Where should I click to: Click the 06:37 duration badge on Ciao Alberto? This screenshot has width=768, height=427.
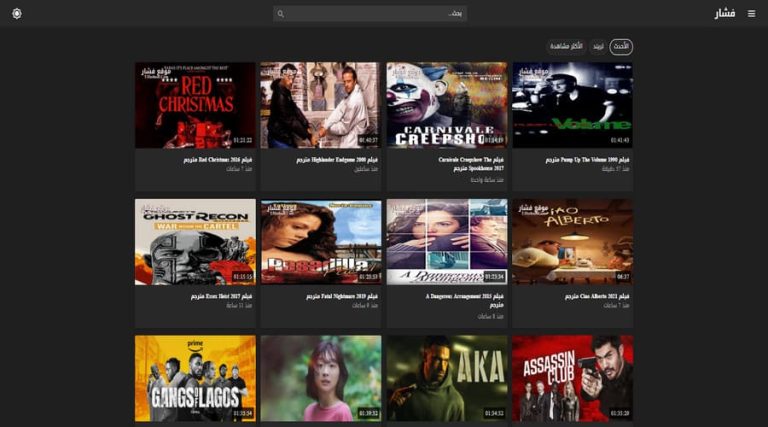pos(623,277)
